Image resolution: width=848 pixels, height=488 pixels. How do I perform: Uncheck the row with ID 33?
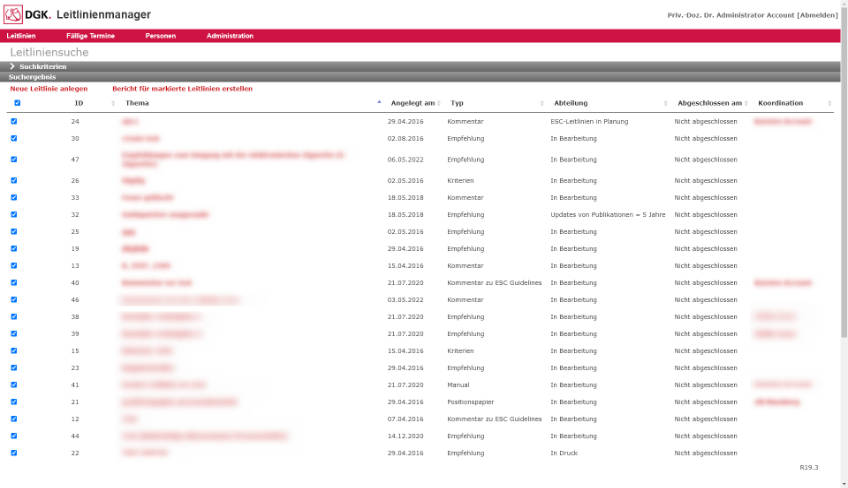(x=14, y=197)
